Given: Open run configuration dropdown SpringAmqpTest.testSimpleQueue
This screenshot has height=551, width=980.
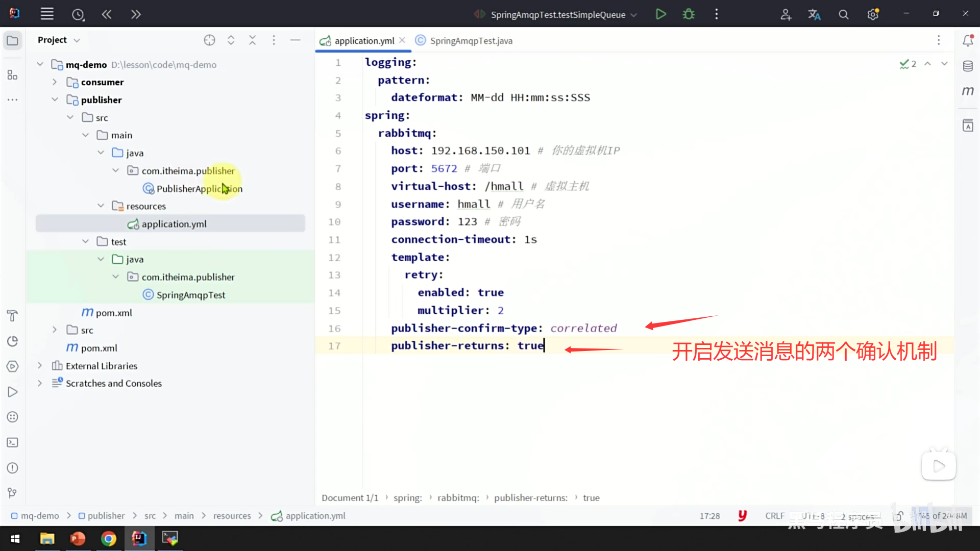Looking at the screenshot, I should [558, 15].
